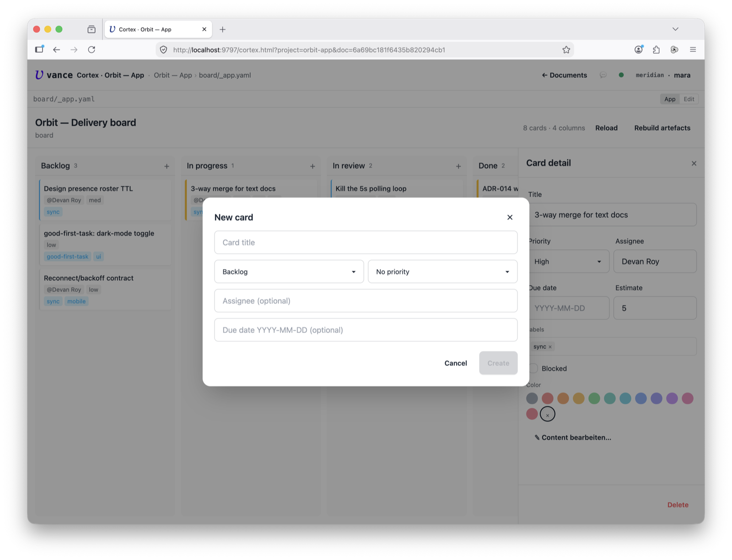This screenshot has width=732, height=560.
Task: Open the High priority dropdown
Action: tap(569, 261)
